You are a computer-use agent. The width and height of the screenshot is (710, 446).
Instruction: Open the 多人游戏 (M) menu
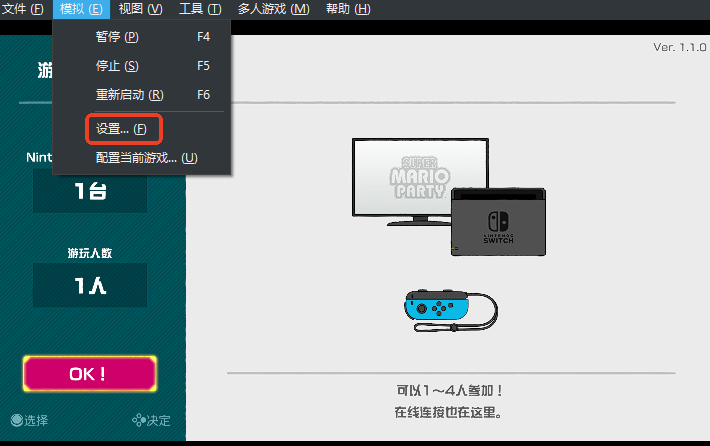coord(274,9)
